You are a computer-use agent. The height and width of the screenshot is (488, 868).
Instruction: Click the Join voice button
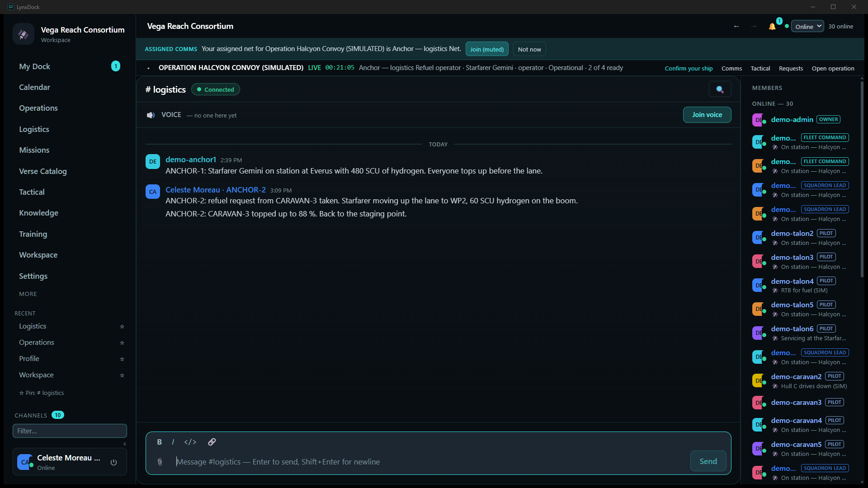pyautogui.click(x=707, y=115)
